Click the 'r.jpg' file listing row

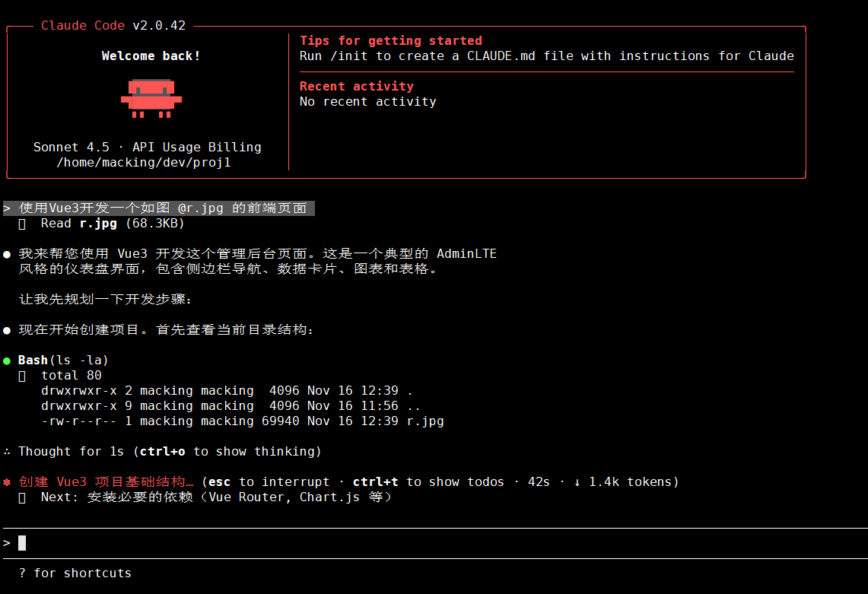(x=243, y=421)
